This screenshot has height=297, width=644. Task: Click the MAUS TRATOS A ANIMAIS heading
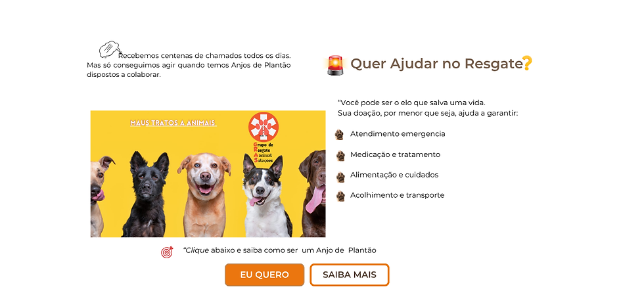click(x=173, y=123)
